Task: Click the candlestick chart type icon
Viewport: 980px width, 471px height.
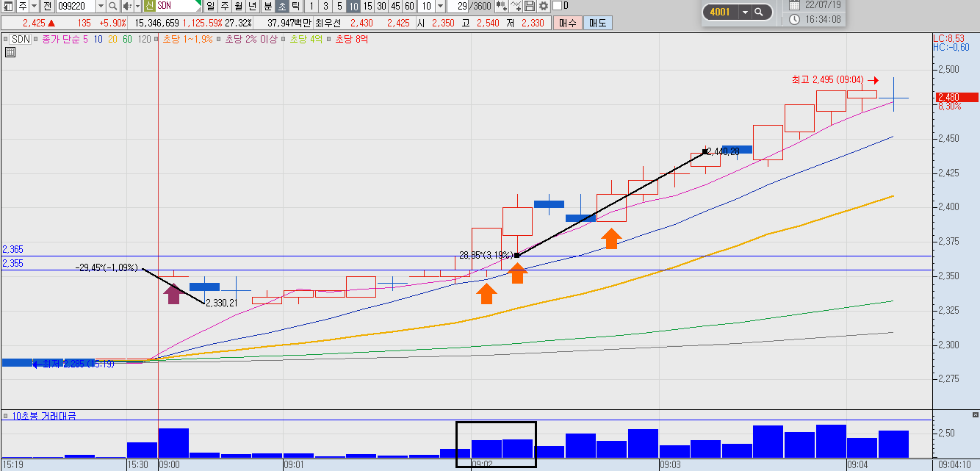Action: click(501, 6)
